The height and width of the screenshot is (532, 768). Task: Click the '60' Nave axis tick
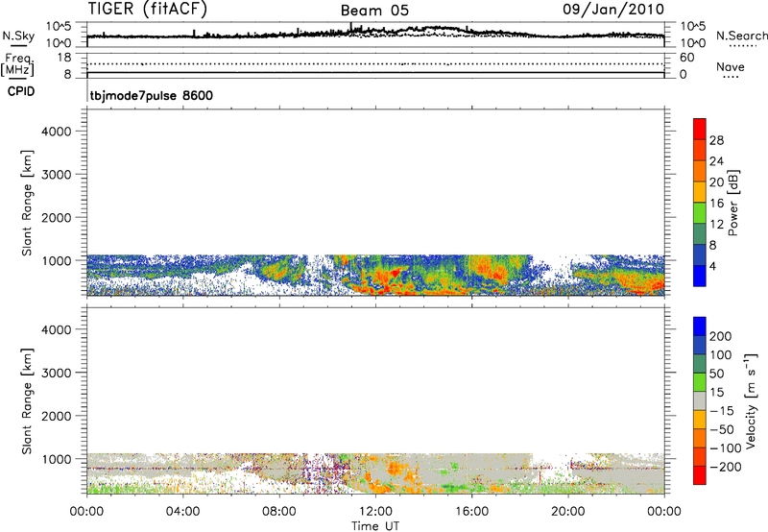click(x=686, y=58)
